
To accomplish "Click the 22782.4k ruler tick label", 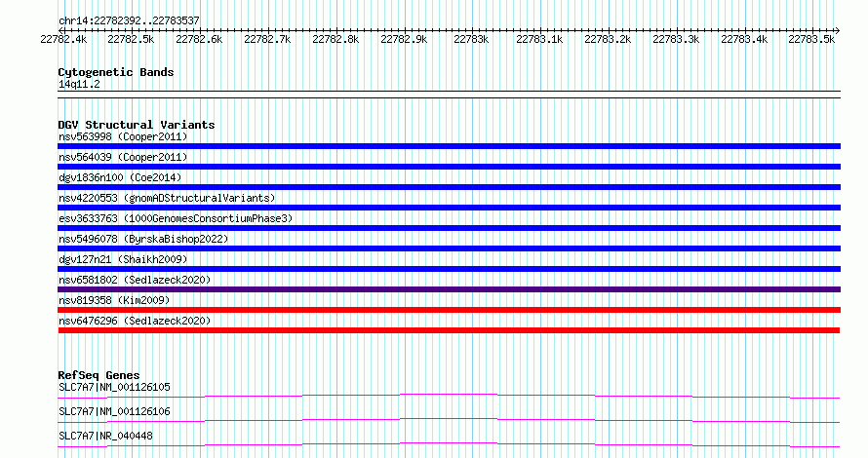I will [63, 40].
